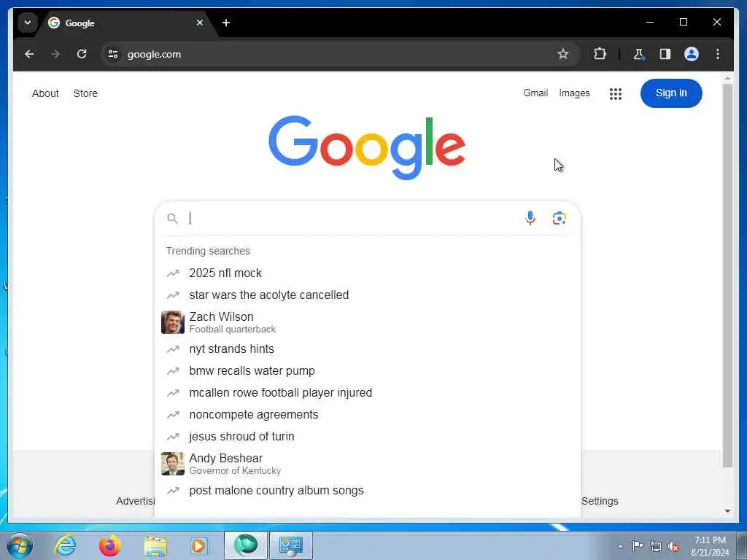747x560 pixels.
Task: Open the Google apps grid
Action: coord(616,94)
